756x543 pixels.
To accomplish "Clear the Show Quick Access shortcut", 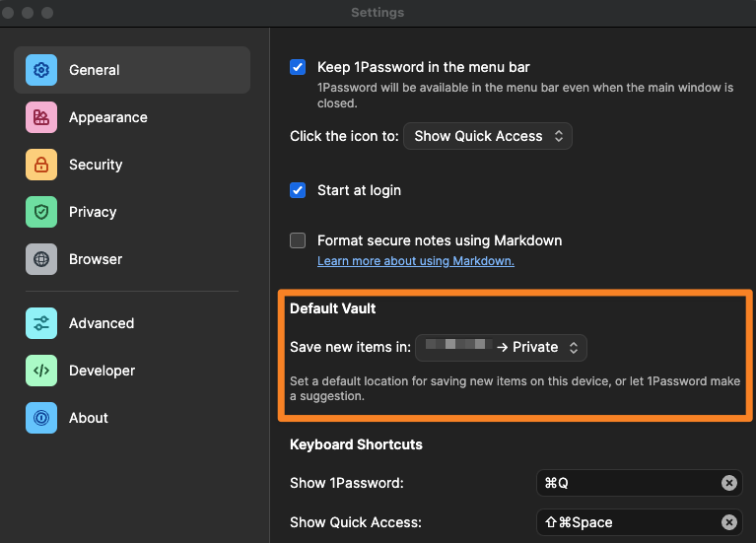I will click(728, 522).
